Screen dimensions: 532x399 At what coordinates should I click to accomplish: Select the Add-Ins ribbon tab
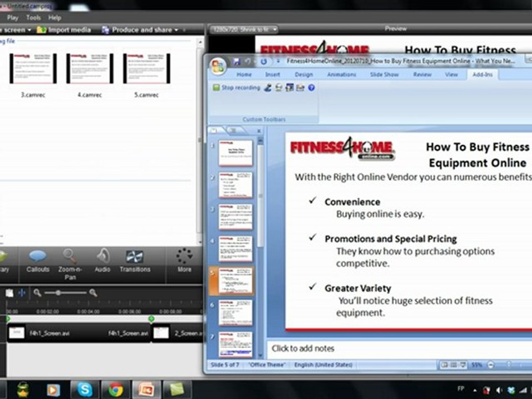482,74
